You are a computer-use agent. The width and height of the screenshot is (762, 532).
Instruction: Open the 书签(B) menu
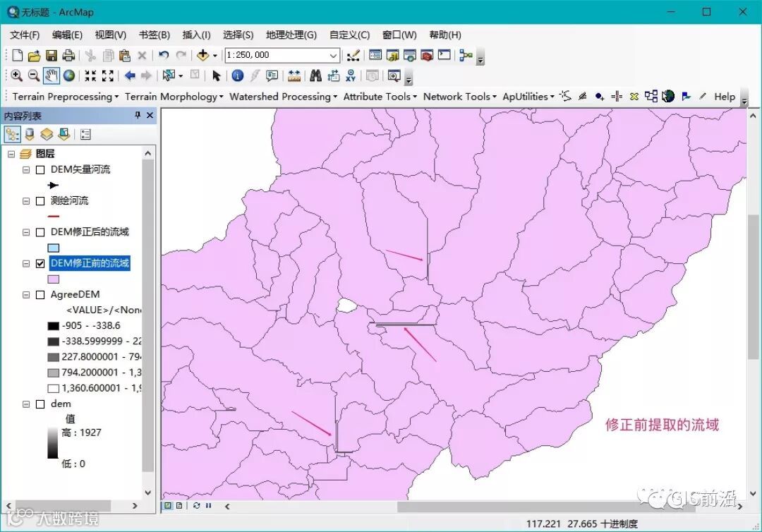coord(154,35)
